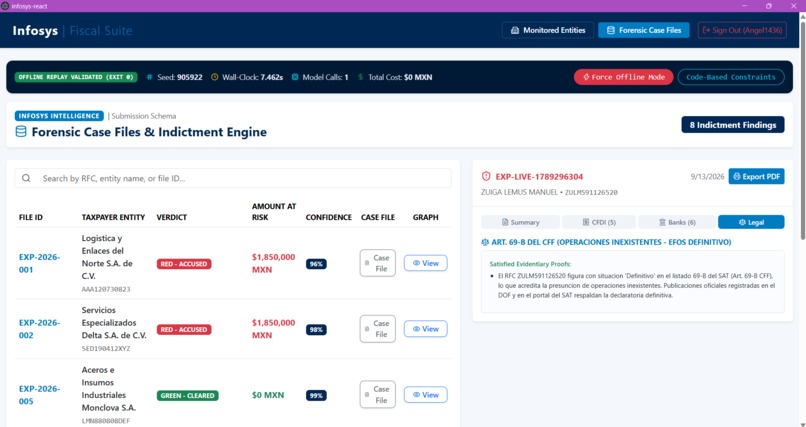
Task: Focus the RFC search field
Action: [x=233, y=178]
